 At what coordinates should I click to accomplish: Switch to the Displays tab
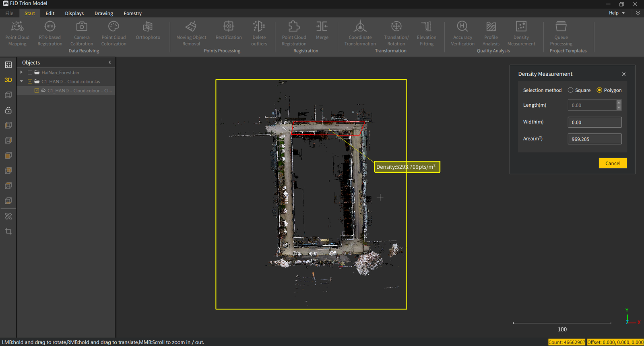74,13
